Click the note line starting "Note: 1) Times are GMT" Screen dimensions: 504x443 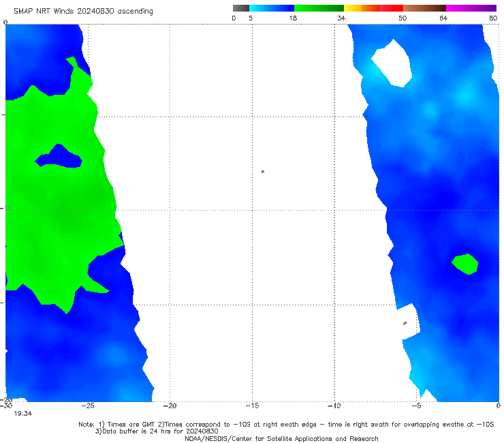pyautogui.click(x=286, y=425)
